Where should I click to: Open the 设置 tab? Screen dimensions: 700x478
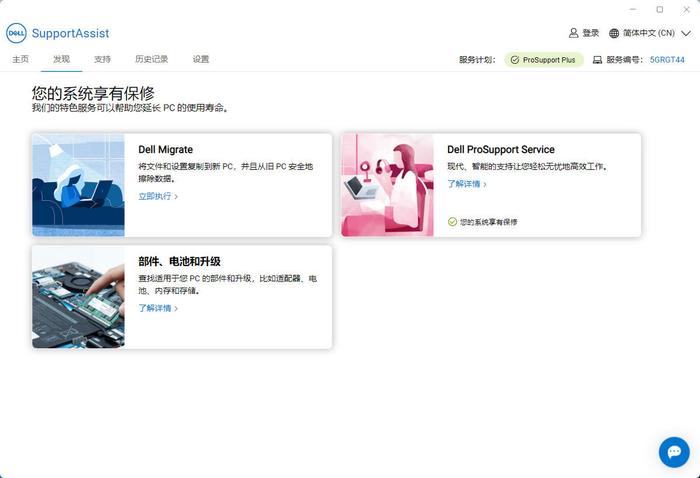[x=201, y=59]
